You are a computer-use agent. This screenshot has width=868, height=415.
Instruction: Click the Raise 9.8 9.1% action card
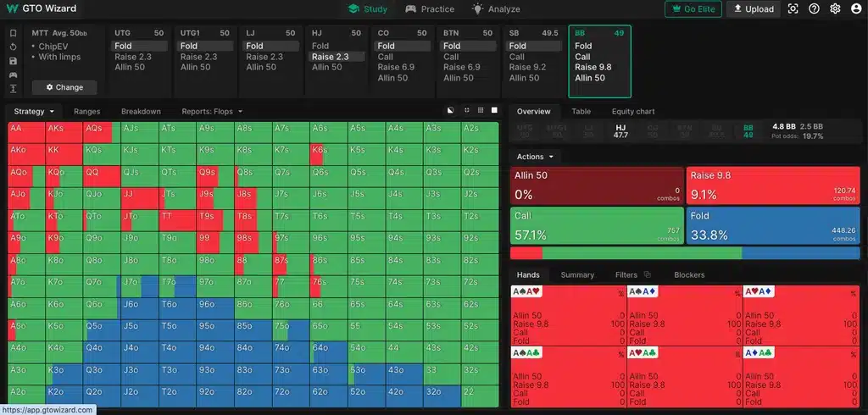tap(773, 185)
